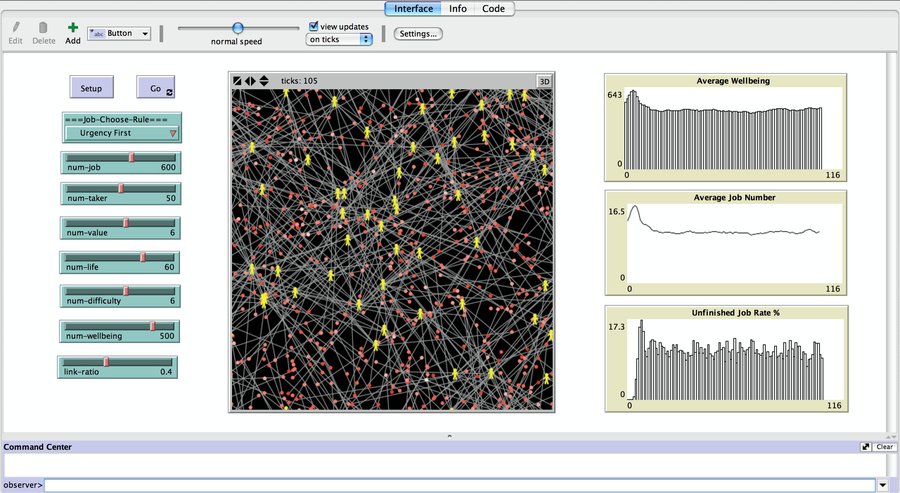Viewport: 900px width, 493px height.
Task: Clear the Command Center output
Action: click(x=884, y=447)
